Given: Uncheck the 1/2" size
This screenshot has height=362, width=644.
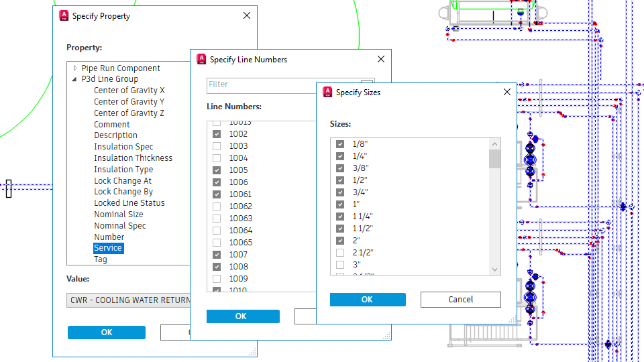Looking at the screenshot, I should (339, 180).
